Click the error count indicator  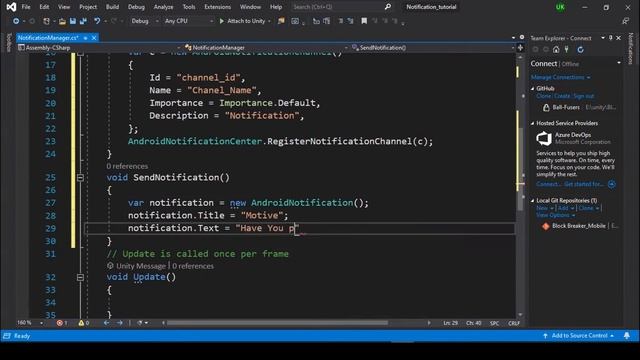(62, 323)
